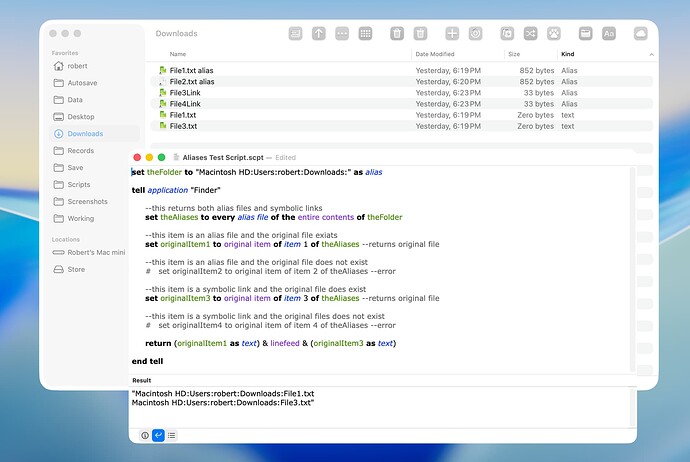The height and width of the screenshot is (462, 690).
Task: Select Robert's Mac mini under Locations
Action: click(x=89, y=253)
